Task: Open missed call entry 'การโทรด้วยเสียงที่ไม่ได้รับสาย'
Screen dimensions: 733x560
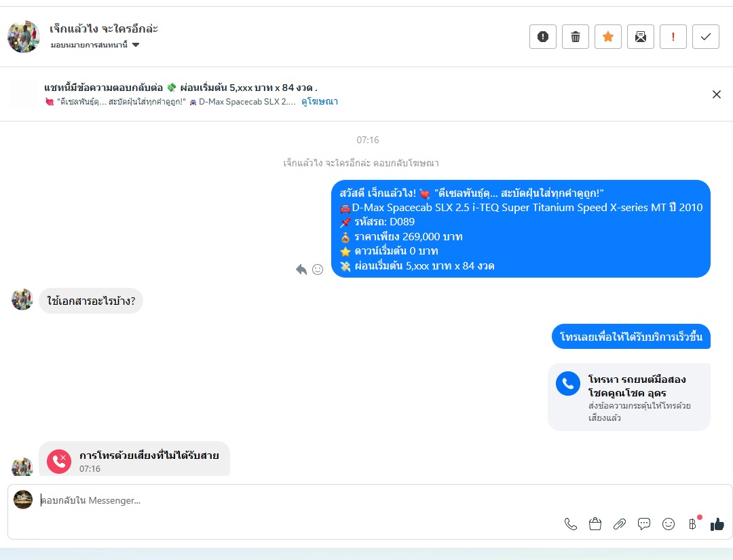Action: pos(134,459)
